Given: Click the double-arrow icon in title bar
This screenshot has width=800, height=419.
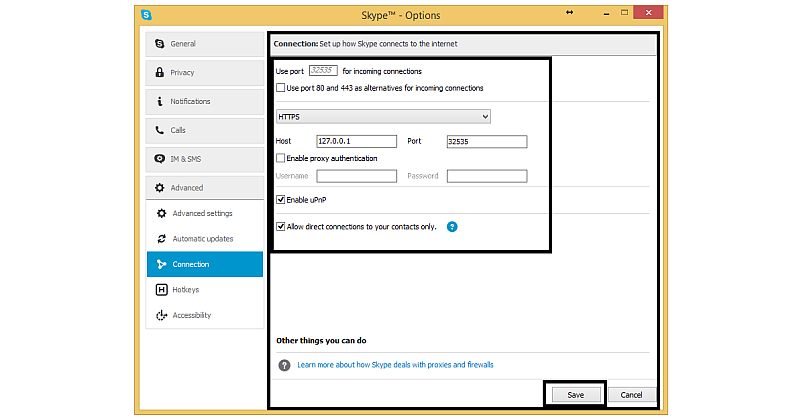Looking at the screenshot, I should pos(569,12).
